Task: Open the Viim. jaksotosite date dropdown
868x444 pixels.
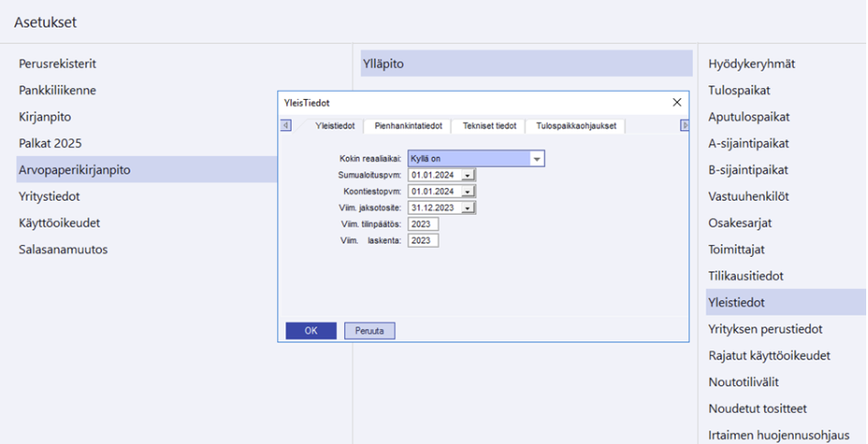Action: tap(467, 208)
